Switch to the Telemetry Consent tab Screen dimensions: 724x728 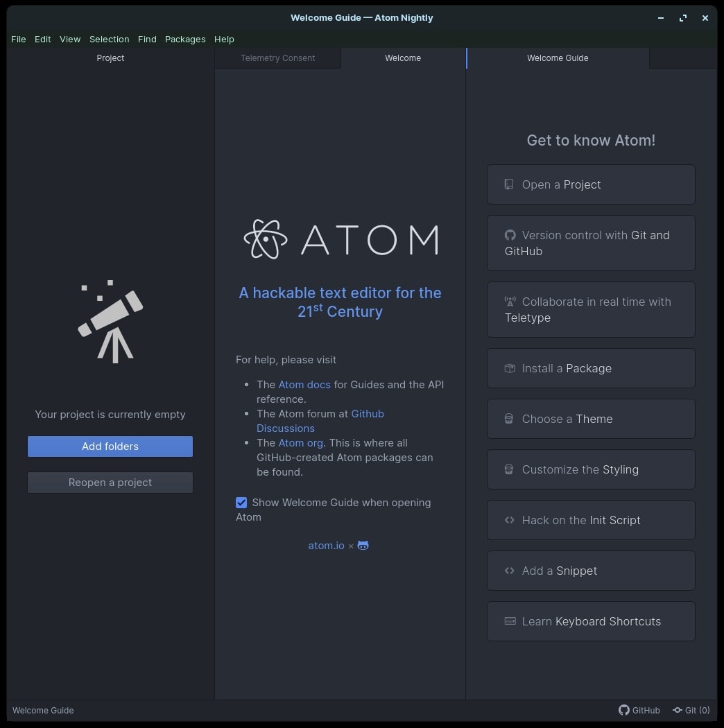[x=277, y=58]
